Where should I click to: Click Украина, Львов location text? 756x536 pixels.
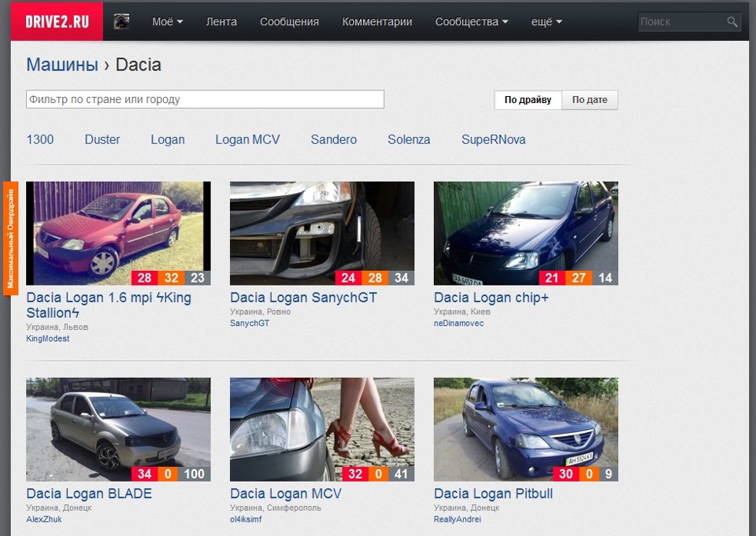tap(57, 327)
